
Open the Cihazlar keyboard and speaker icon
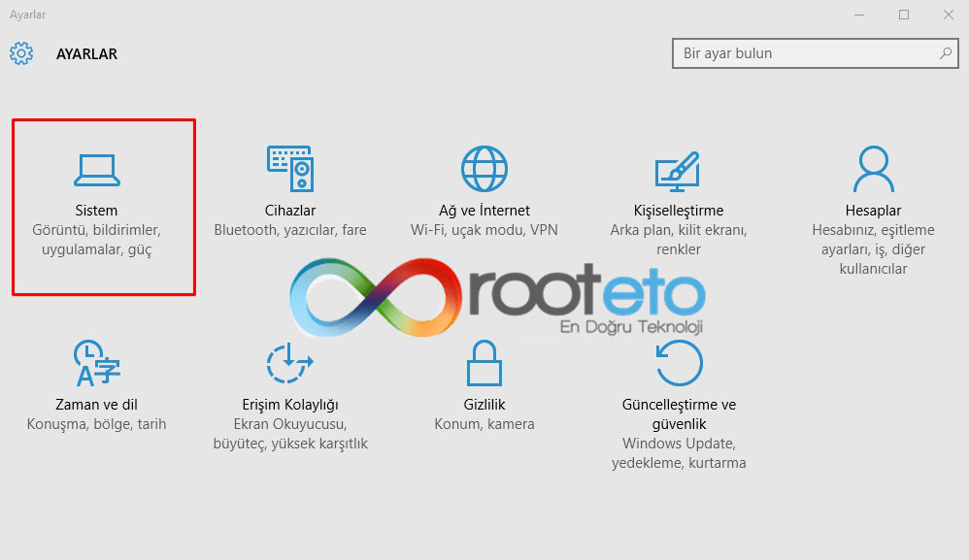[290, 169]
